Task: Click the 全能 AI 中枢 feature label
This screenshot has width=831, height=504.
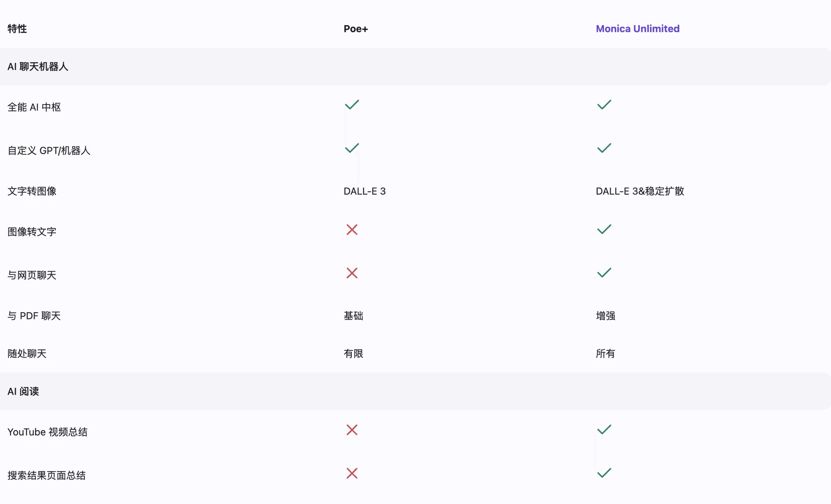Action: [x=34, y=107]
